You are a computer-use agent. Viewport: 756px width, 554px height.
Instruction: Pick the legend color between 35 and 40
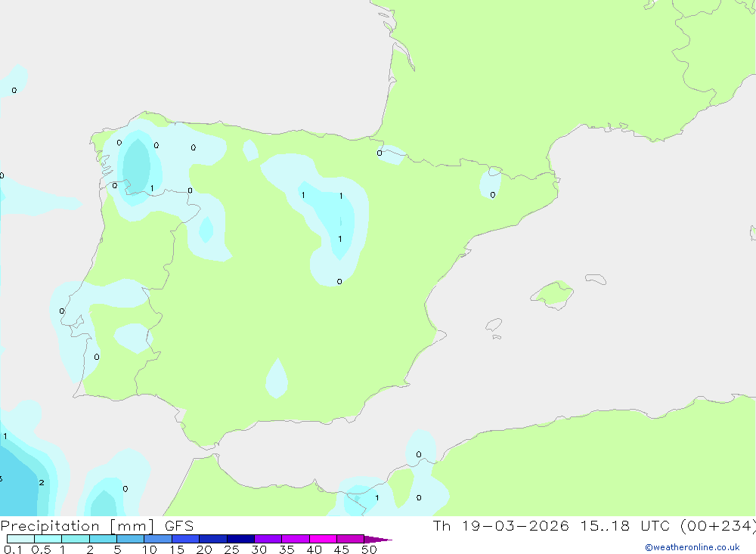point(296,539)
